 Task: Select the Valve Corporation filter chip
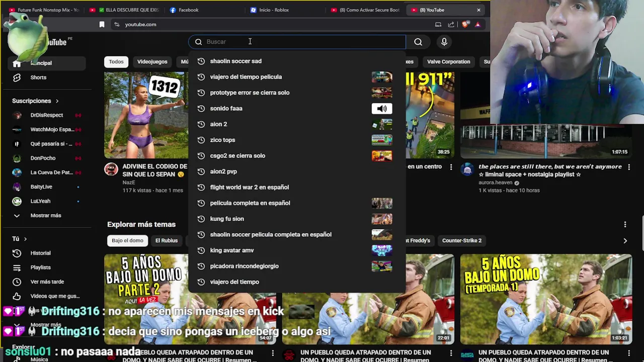(x=448, y=61)
